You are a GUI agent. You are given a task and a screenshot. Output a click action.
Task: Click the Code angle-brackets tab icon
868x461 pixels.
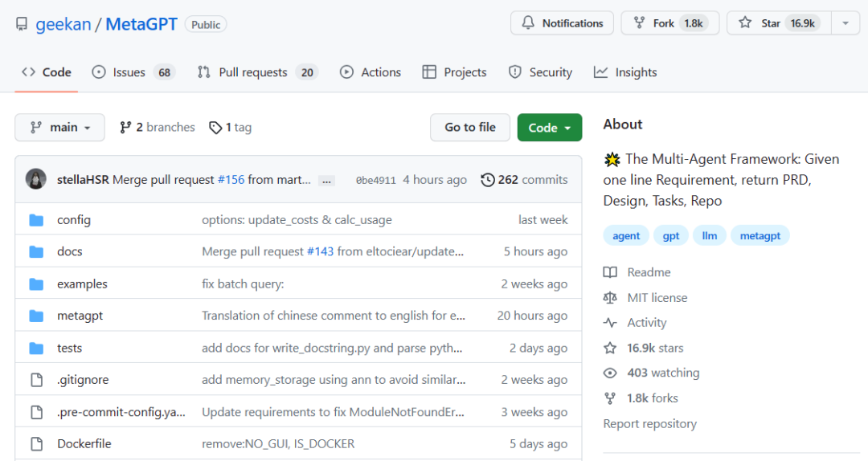28,72
